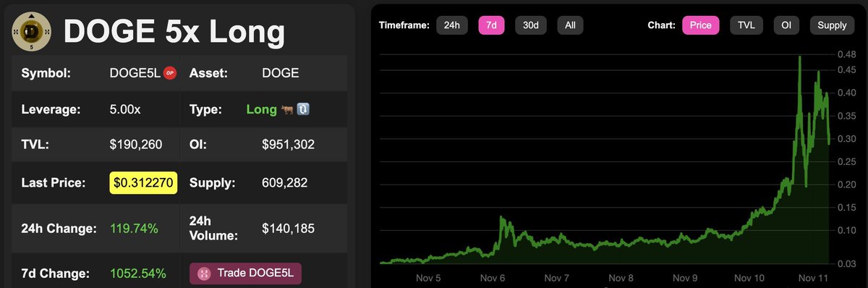Click the blue rebalance arrows icon
This screenshot has height=288, width=868.
pos(304,109)
